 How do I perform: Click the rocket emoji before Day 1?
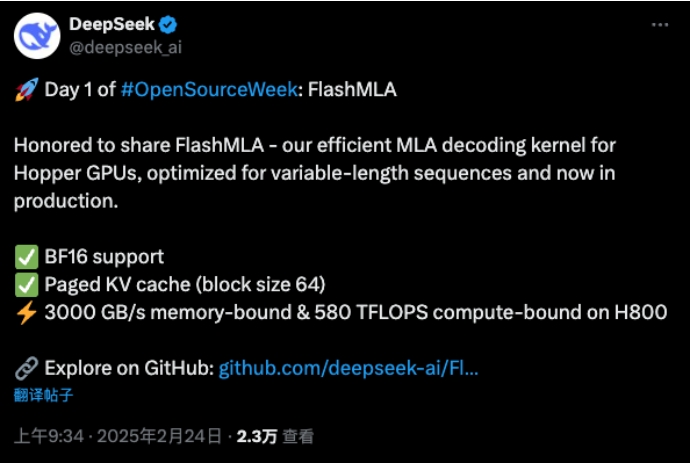click(x=25, y=89)
